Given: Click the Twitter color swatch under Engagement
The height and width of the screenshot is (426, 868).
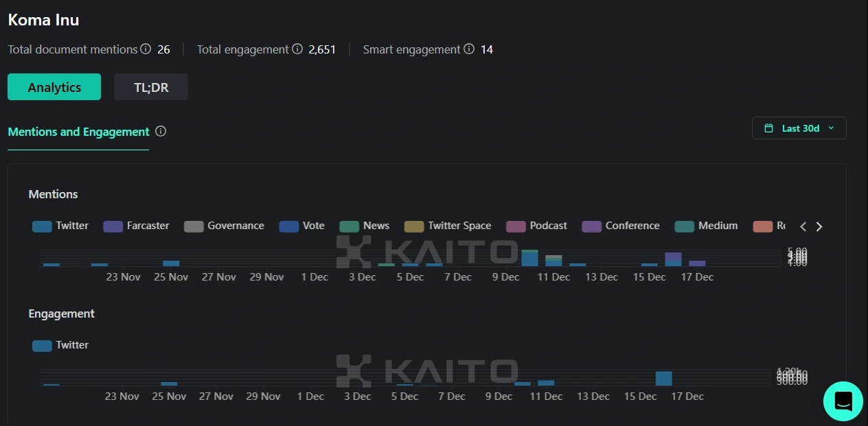Looking at the screenshot, I should [42, 345].
